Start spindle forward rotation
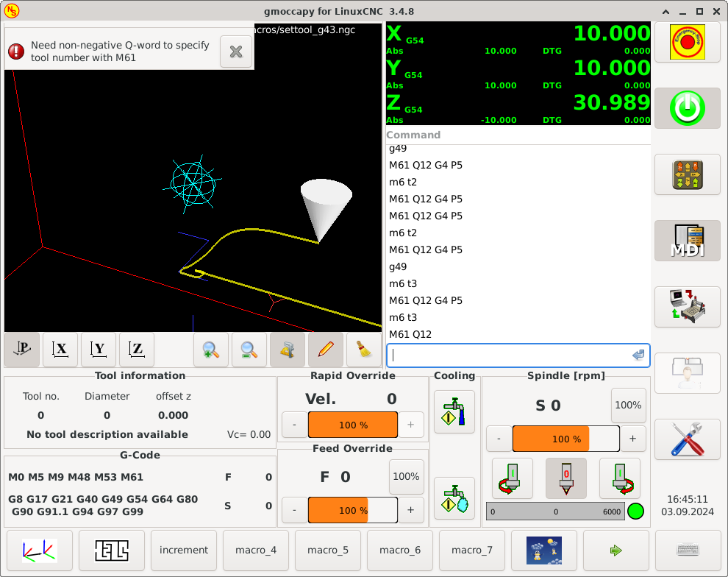This screenshot has height=577, width=728. click(x=620, y=478)
